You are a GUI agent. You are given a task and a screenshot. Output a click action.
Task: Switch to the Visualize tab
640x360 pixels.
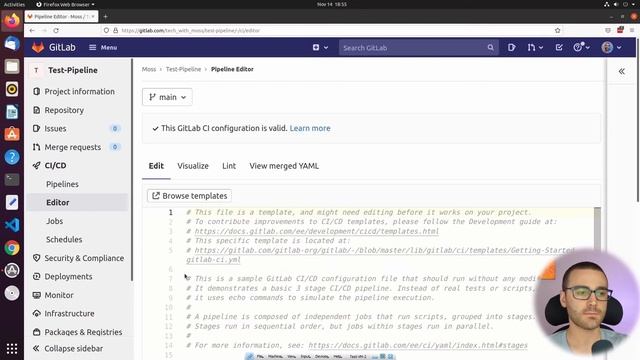193,166
